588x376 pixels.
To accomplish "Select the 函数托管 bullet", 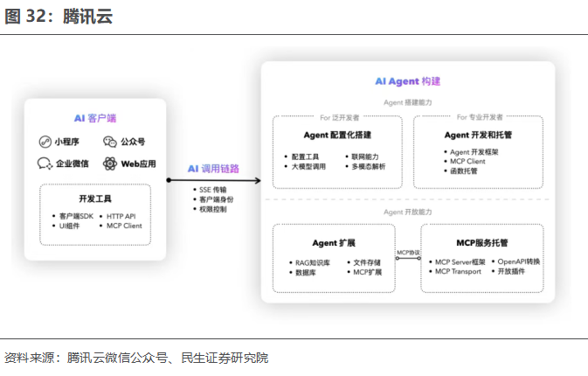I will (x=464, y=171).
